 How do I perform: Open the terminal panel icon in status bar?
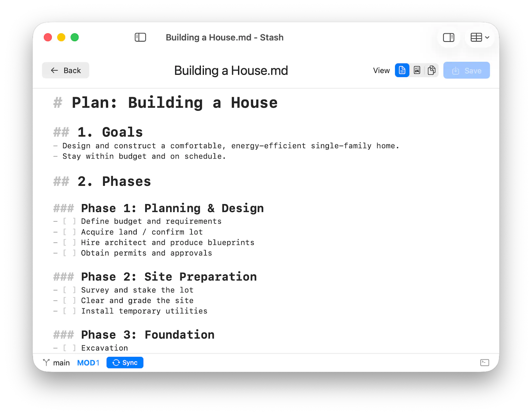(x=484, y=363)
